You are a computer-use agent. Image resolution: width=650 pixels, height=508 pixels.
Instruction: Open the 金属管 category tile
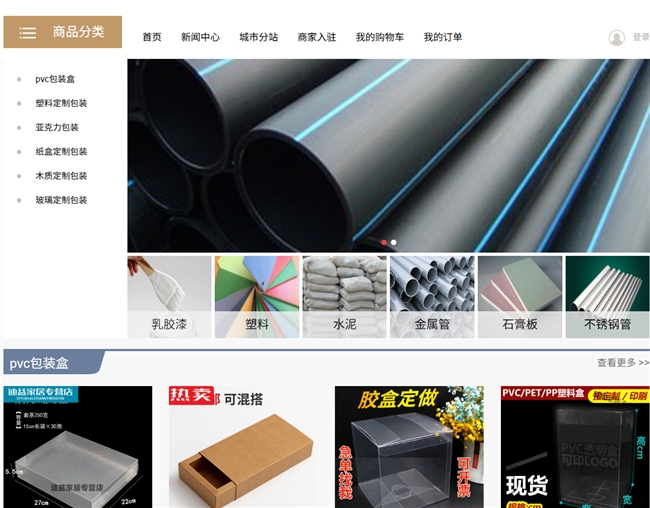pos(432,297)
